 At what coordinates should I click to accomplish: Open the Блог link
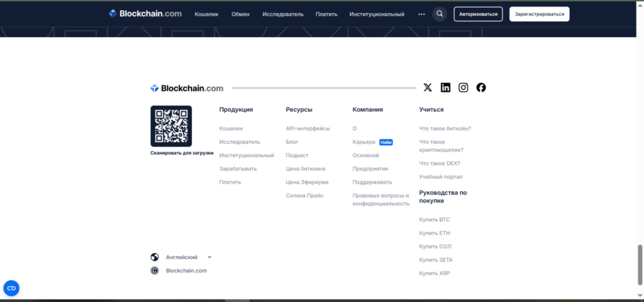click(x=292, y=142)
